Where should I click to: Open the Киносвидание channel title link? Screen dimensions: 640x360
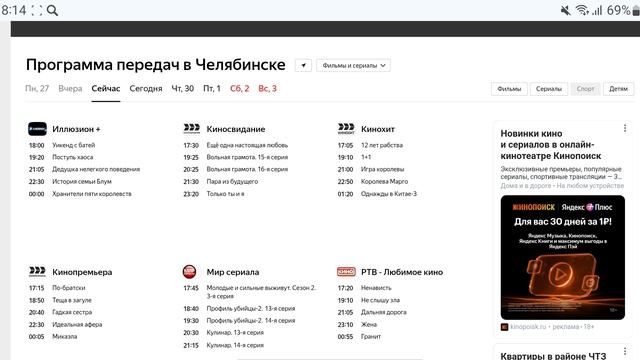pyautogui.click(x=236, y=129)
